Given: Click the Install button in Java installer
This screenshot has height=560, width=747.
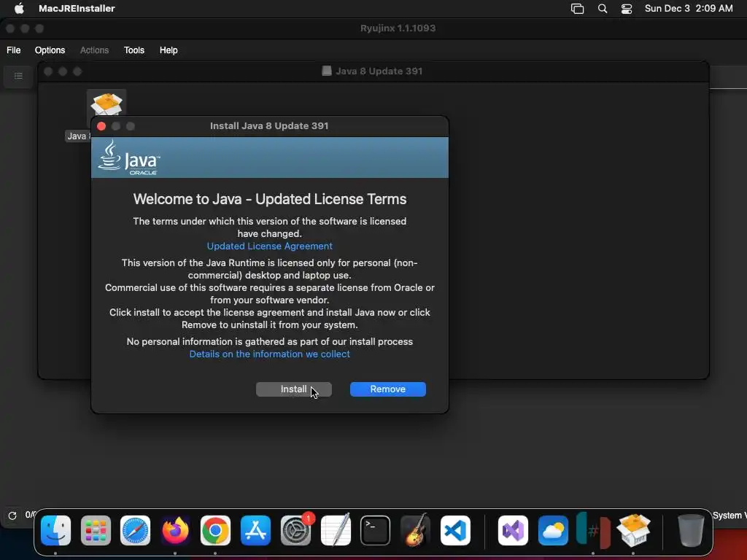Looking at the screenshot, I should [x=293, y=389].
